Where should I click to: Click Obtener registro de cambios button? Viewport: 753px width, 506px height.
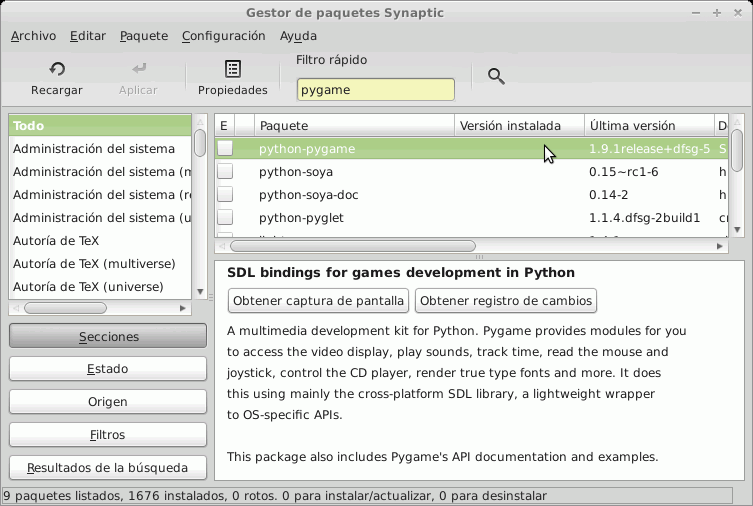(506, 301)
